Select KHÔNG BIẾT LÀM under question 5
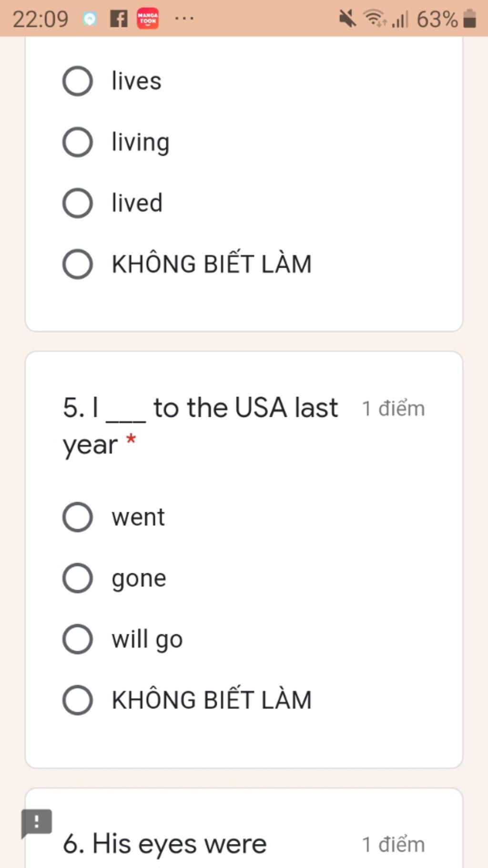The image size is (488, 868). [x=78, y=700]
